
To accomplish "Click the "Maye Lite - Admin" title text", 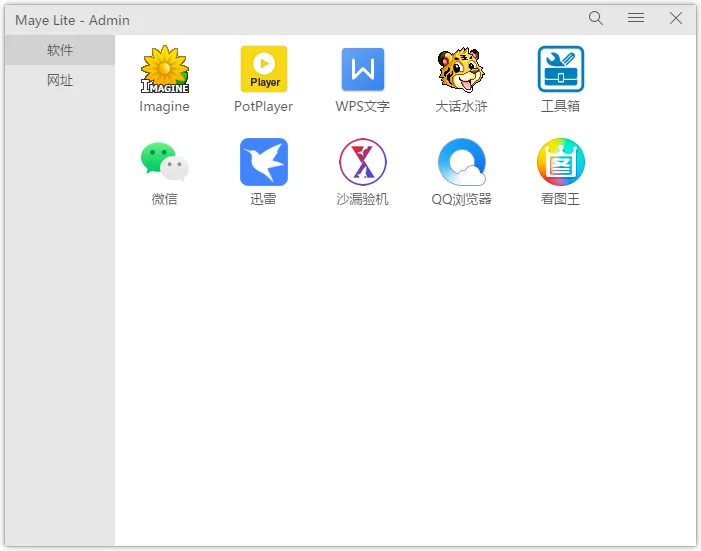I will (x=72, y=21).
